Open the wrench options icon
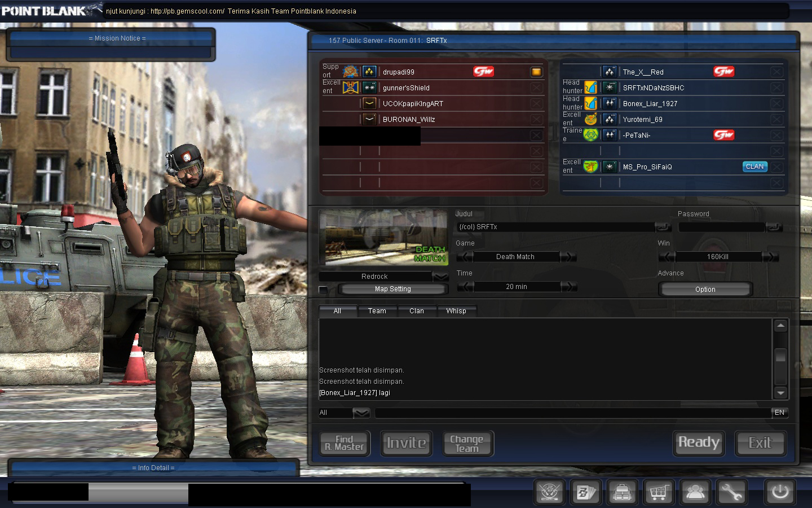 tap(731, 492)
